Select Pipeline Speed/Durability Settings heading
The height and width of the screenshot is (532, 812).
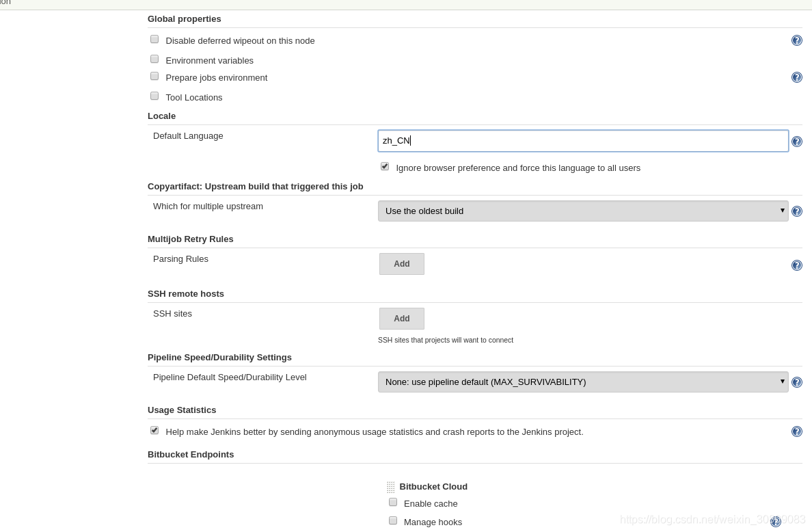pos(219,358)
